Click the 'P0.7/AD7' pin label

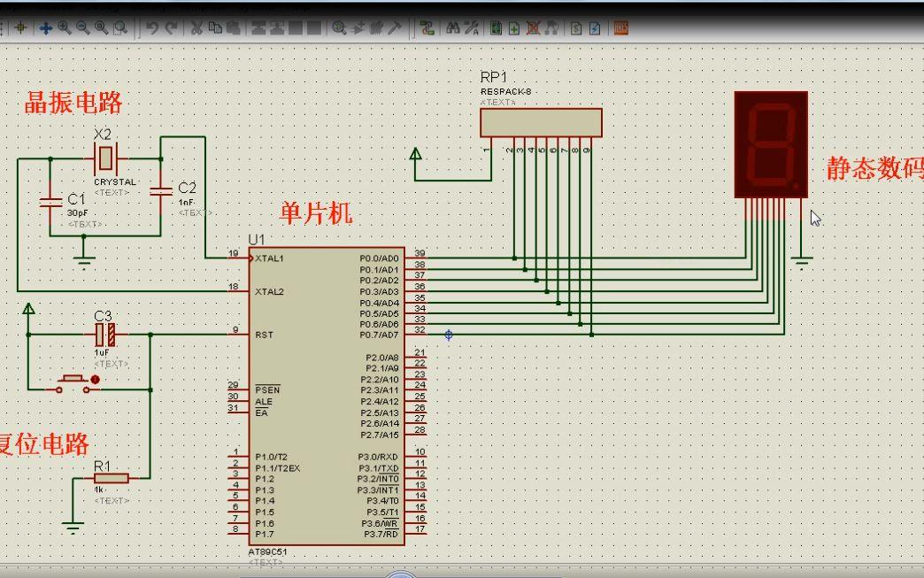pos(379,335)
